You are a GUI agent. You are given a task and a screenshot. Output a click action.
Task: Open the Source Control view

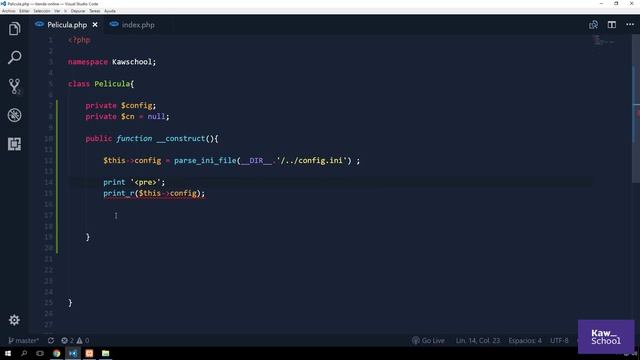point(14,87)
